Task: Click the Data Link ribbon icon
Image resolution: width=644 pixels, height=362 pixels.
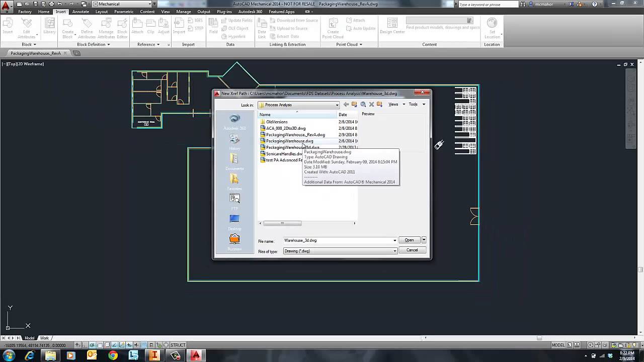Action: [262, 29]
